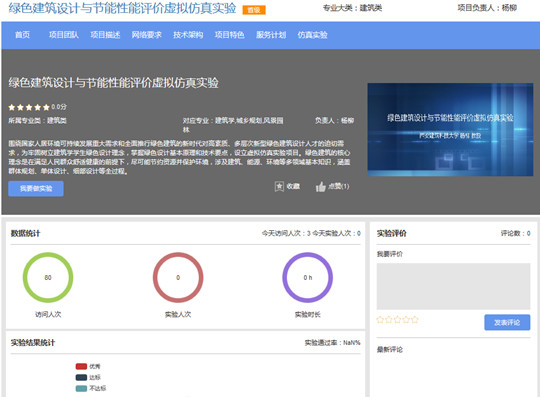The width and height of the screenshot is (540, 397).
Task: Focus the 我要评价 comment text area
Action: coord(453,286)
